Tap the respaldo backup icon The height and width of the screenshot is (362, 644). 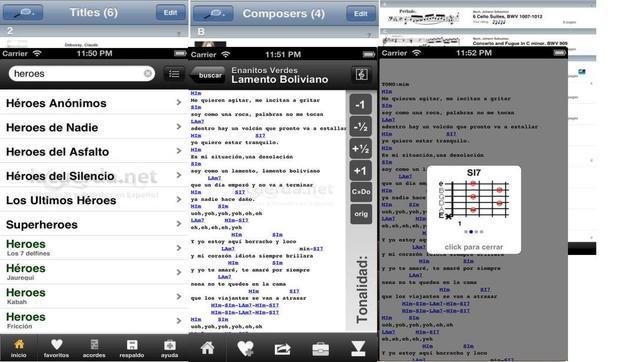click(132, 348)
